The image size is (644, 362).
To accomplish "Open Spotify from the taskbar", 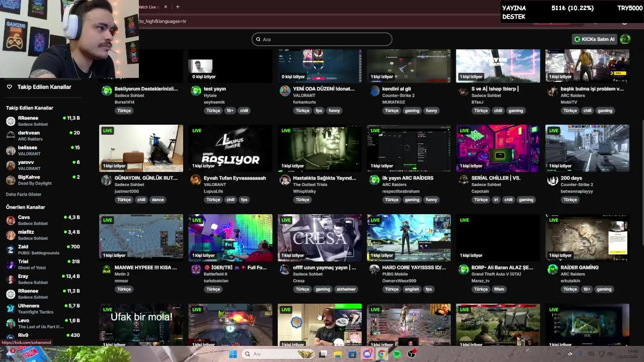I will click(x=397, y=354).
